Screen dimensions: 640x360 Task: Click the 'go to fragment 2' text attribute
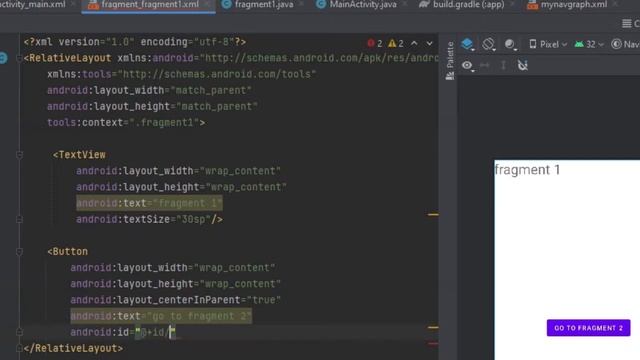tap(161, 316)
